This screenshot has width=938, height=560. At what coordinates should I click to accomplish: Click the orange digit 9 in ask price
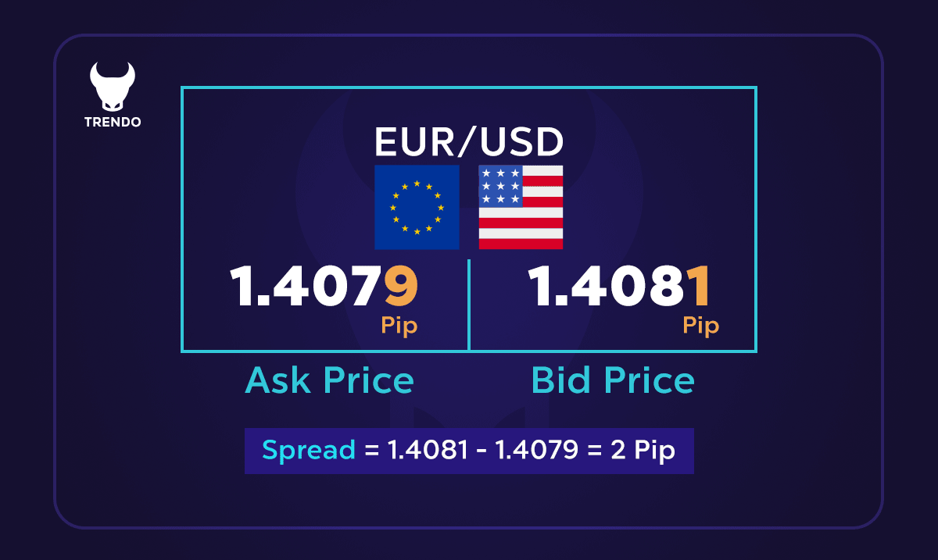click(x=402, y=287)
